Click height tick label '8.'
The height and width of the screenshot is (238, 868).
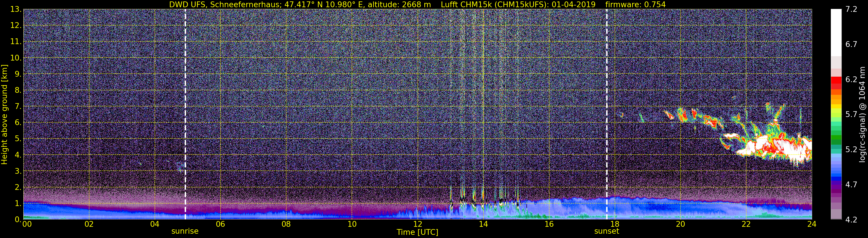point(18,90)
